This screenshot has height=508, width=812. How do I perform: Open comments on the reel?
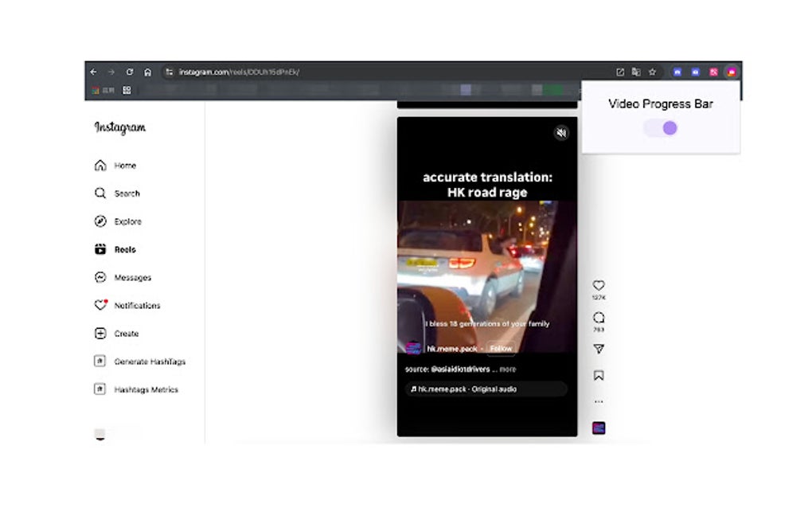(598, 317)
